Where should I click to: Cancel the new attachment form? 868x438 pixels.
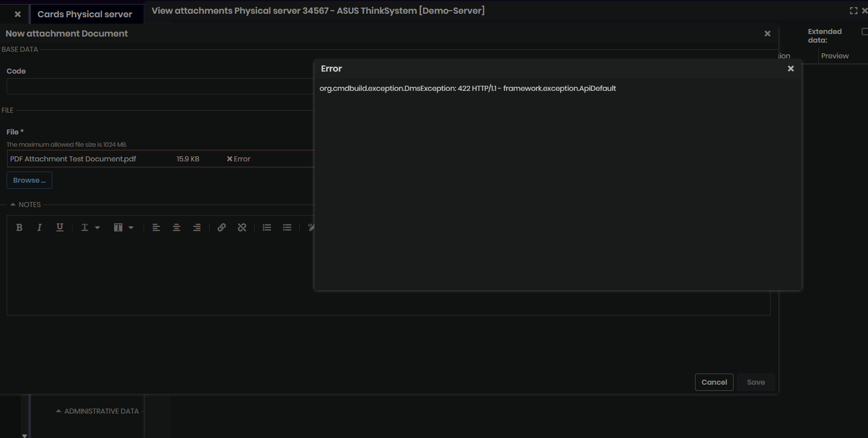coord(714,382)
